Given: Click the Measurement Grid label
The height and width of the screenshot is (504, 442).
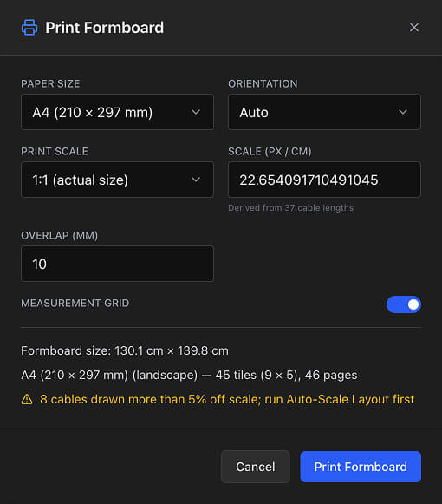Looking at the screenshot, I should pos(75,303).
